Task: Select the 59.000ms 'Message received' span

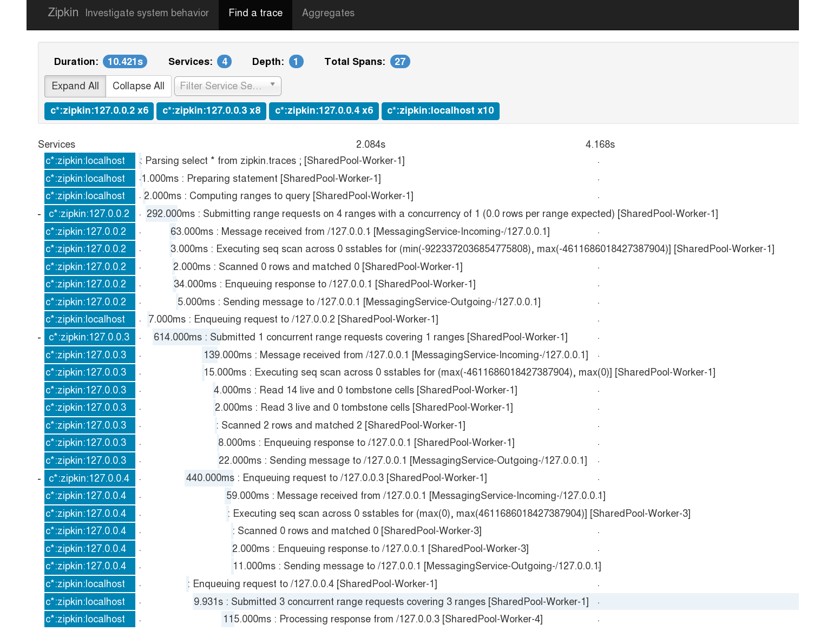Action: click(x=416, y=496)
